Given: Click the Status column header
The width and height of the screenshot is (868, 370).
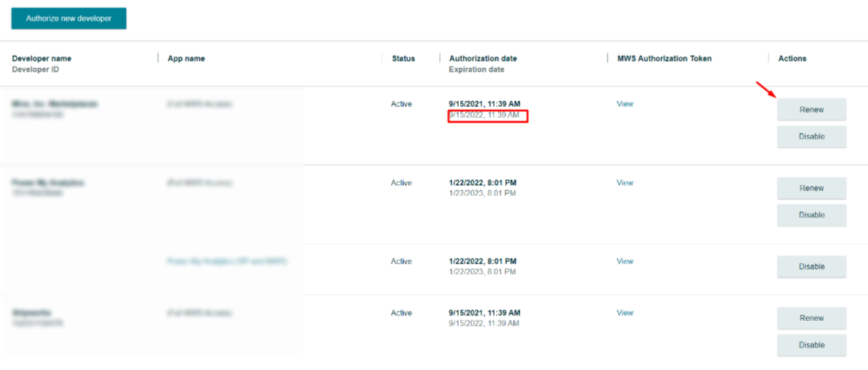Looking at the screenshot, I should point(403,59).
